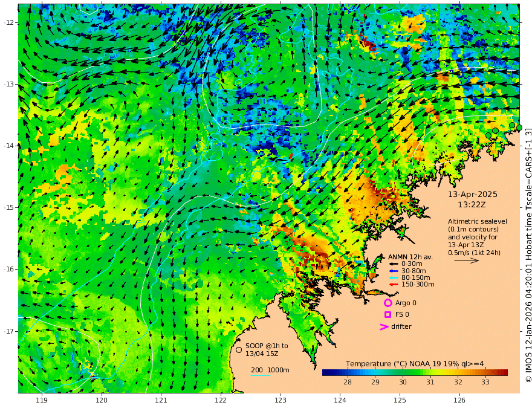Click the '200 1000m' isobath label
Image resolution: width=532 pixels, height=411 pixels.
pyautogui.click(x=270, y=370)
